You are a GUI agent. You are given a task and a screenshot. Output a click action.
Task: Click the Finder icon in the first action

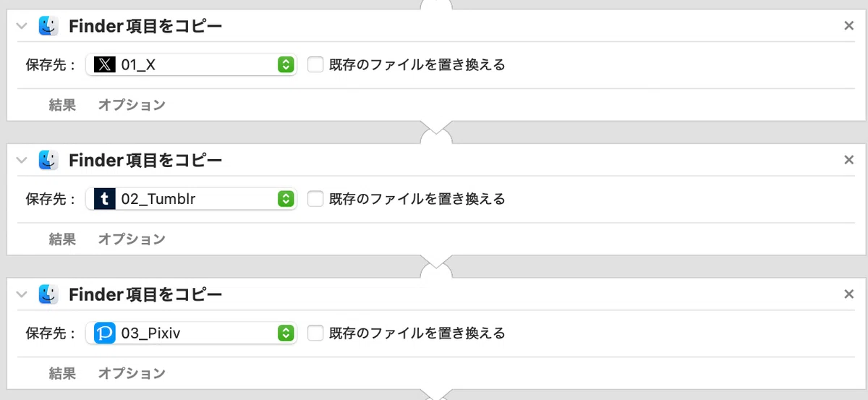[48, 27]
